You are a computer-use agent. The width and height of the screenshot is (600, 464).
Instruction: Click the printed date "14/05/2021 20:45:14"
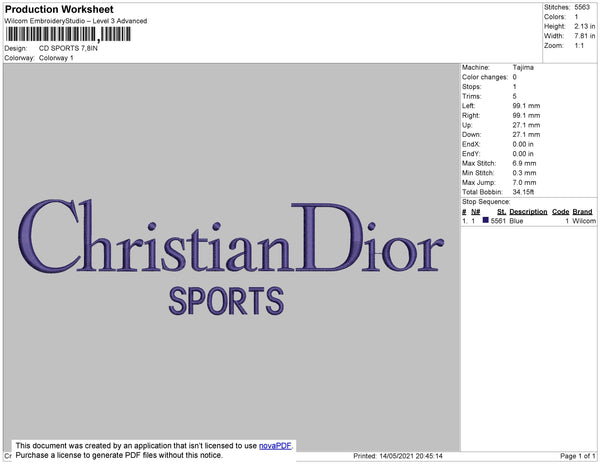(411, 456)
